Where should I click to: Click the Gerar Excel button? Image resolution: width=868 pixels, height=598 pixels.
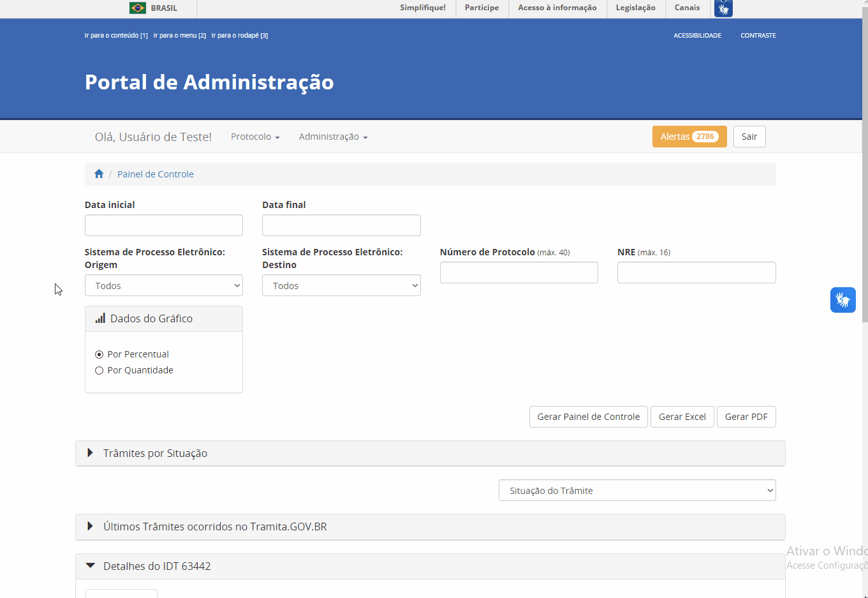tap(682, 417)
